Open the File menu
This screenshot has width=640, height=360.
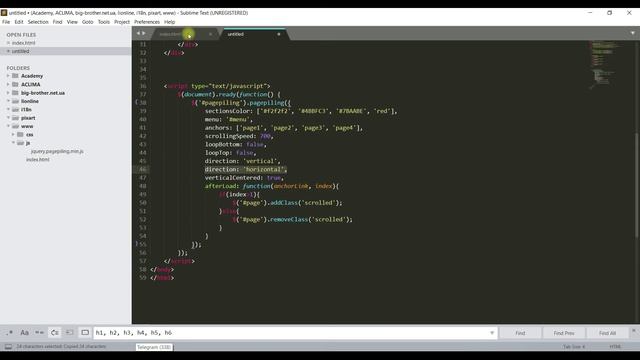click(x=6, y=22)
